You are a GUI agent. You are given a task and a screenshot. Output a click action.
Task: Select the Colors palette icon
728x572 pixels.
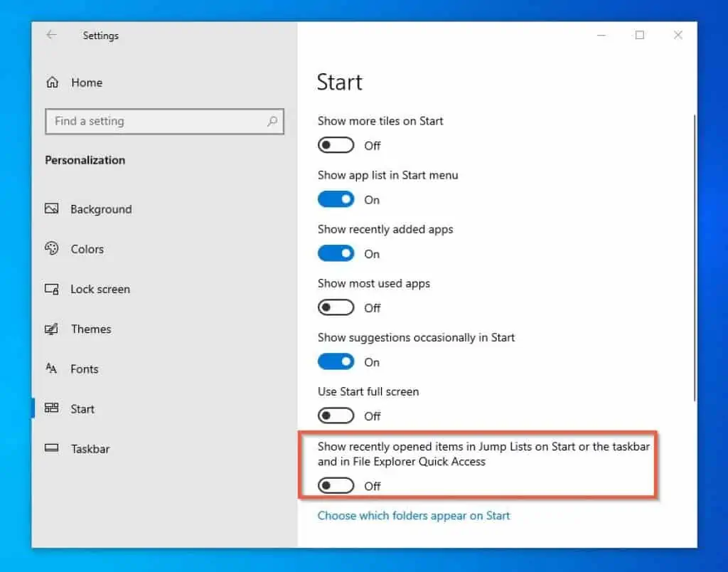pyautogui.click(x=52, y=249)
